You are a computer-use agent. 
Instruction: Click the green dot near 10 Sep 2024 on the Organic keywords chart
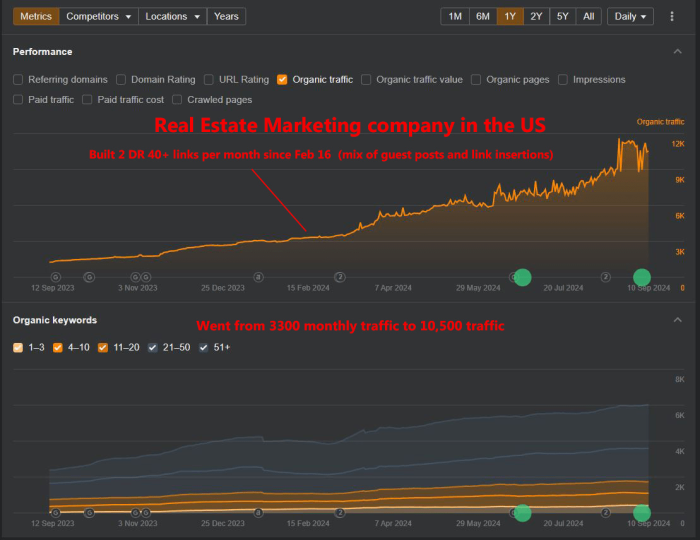[x=642, y=513]
